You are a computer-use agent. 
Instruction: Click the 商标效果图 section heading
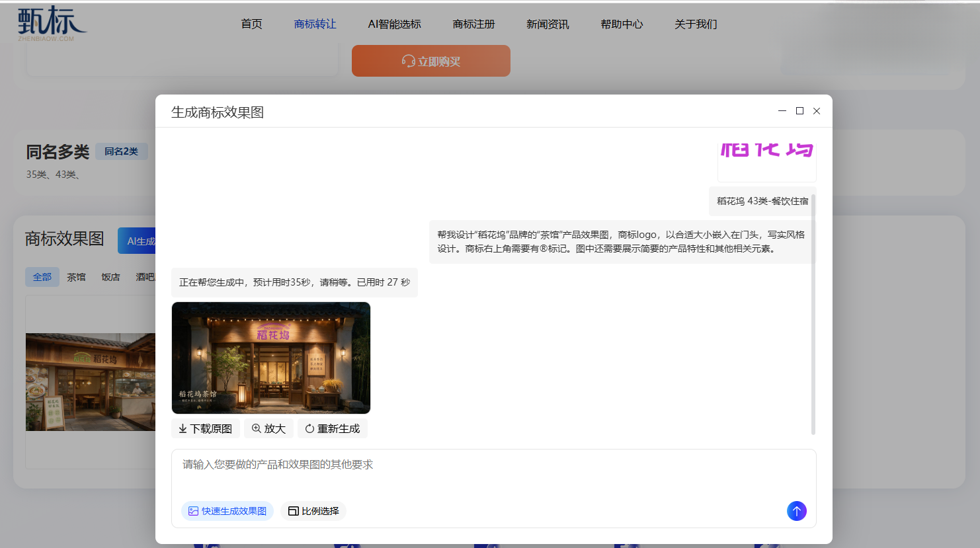[65, 239]
